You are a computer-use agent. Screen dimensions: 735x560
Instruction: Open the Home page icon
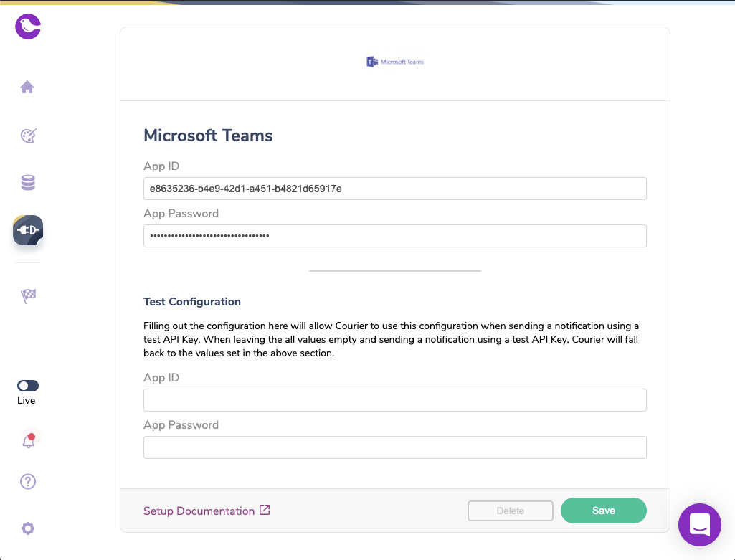(28, 87)
